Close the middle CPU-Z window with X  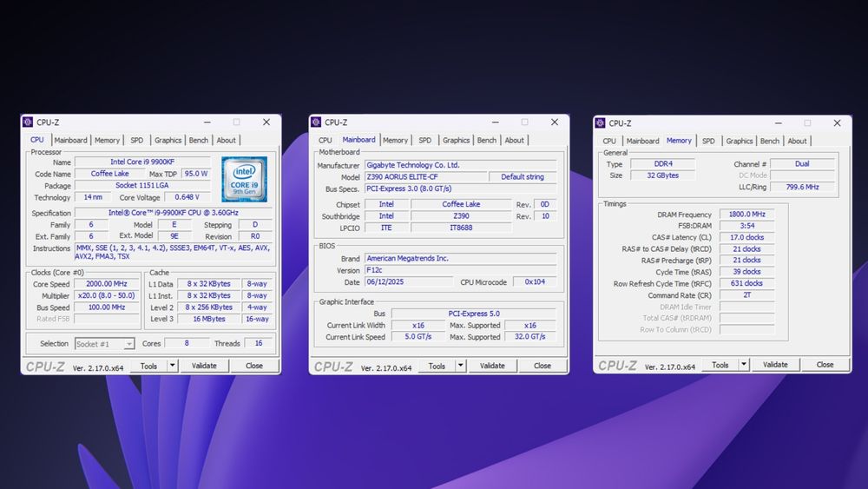point(555,122)
